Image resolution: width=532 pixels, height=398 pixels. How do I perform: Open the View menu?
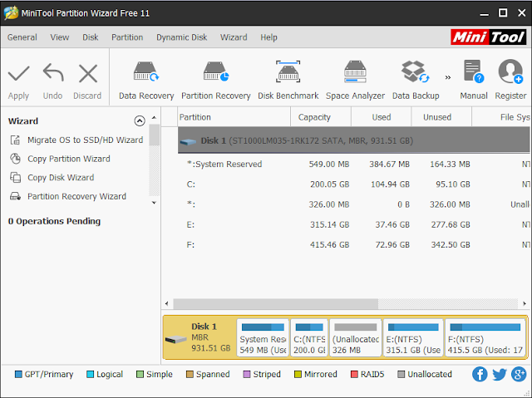point(60,37)
